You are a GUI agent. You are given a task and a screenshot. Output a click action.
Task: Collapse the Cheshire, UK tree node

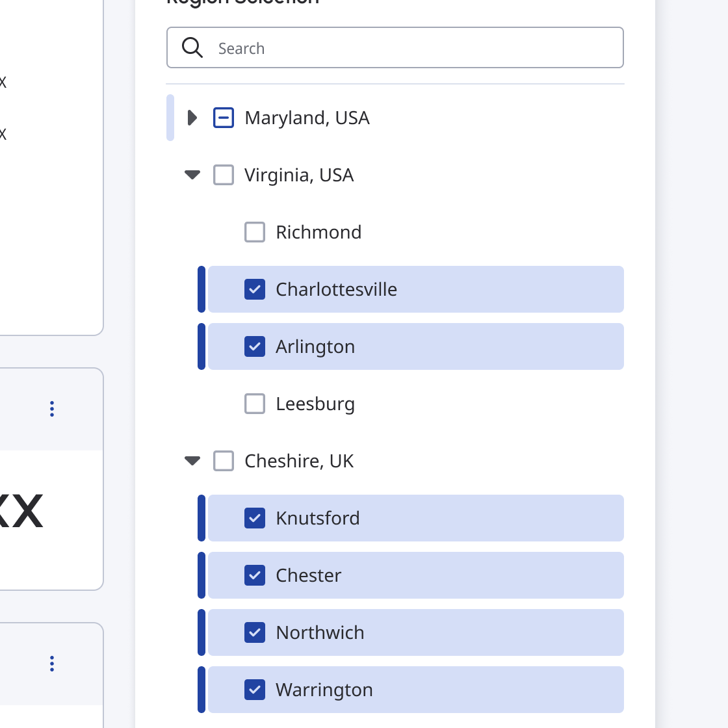(x=192, y=461)
